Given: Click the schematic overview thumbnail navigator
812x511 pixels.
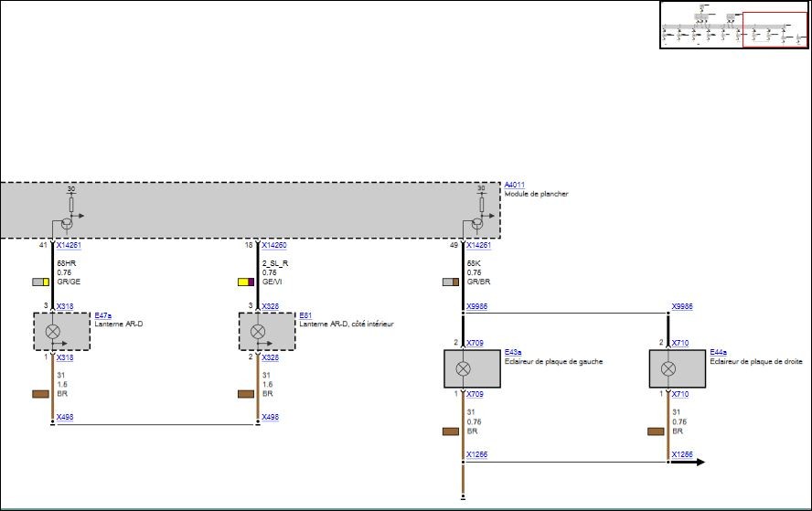Looking at the screenshot, I should (x=734, y=25).
